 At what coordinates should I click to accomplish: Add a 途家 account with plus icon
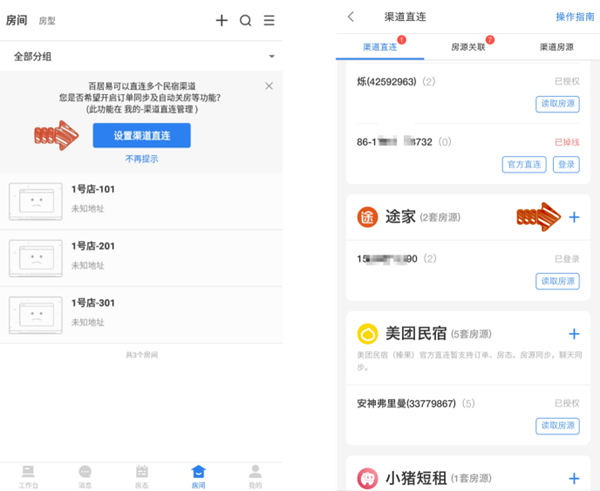[574, 217]
